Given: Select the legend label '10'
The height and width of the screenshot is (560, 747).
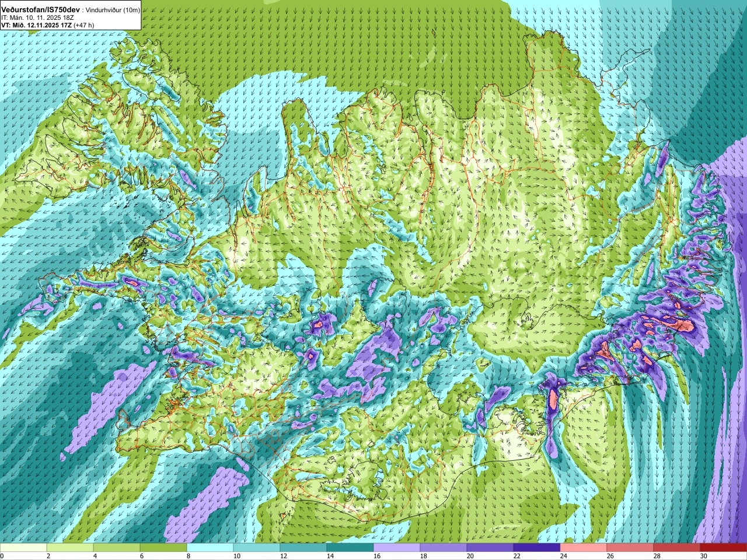Looking at the screenshot, I should pyautogui.click(x=236, y=556).
